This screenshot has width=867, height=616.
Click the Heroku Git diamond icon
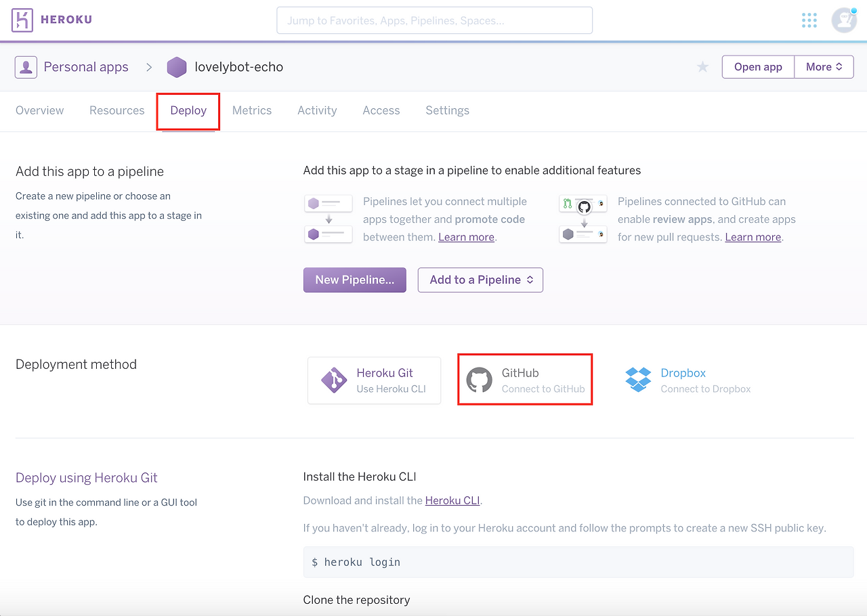point(334,380)
